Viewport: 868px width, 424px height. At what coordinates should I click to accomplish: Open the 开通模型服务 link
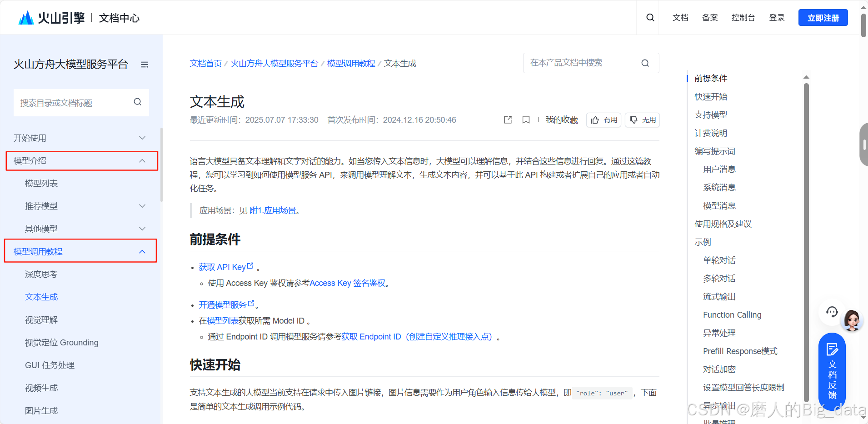tap(226, 304)
